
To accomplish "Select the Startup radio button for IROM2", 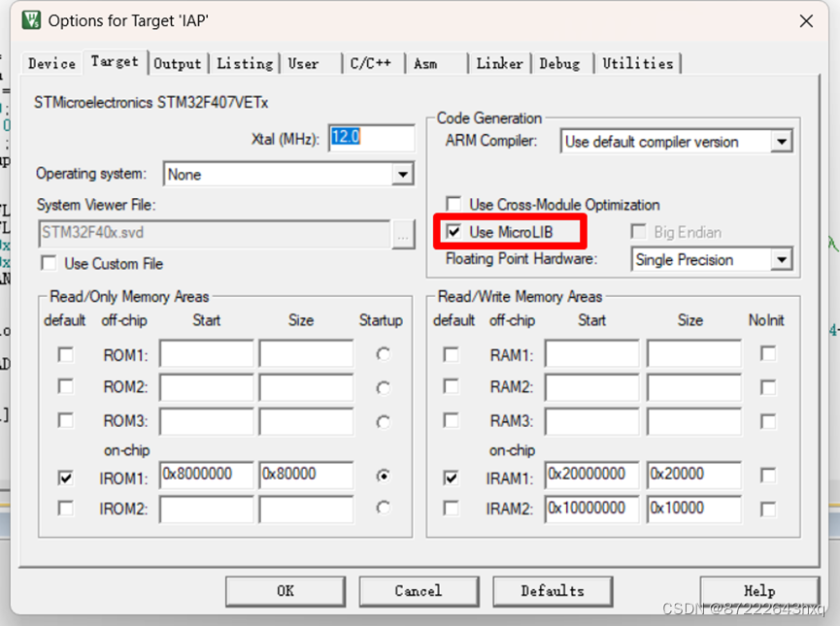I will pyautogui.click(x=383, y=509).
